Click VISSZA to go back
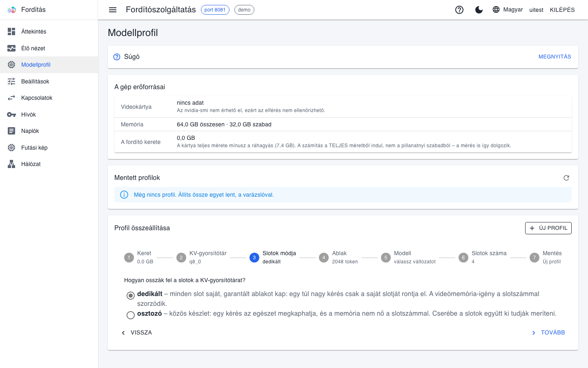 point(137,333)
